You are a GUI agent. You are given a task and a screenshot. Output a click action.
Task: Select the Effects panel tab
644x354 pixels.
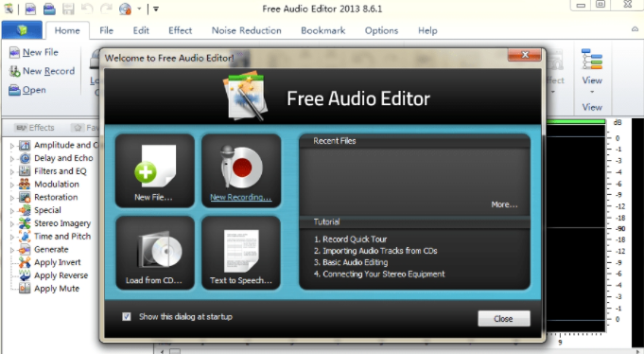coord(34,128)
